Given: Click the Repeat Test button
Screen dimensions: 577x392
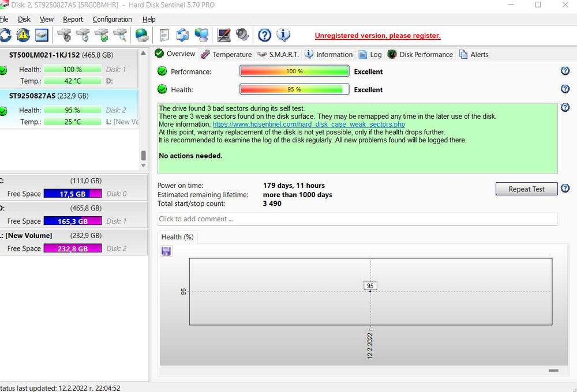Looking at the screenshot, I should tap(526, 189).
